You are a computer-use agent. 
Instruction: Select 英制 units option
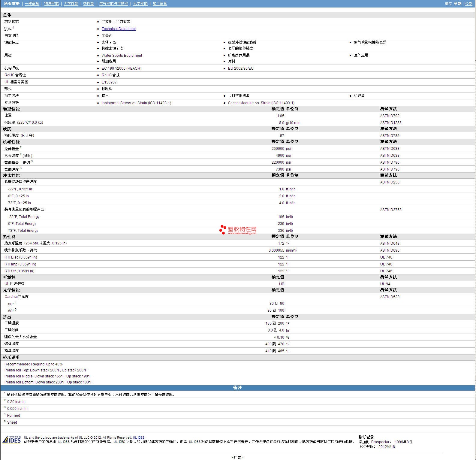(x=457, y=4)
